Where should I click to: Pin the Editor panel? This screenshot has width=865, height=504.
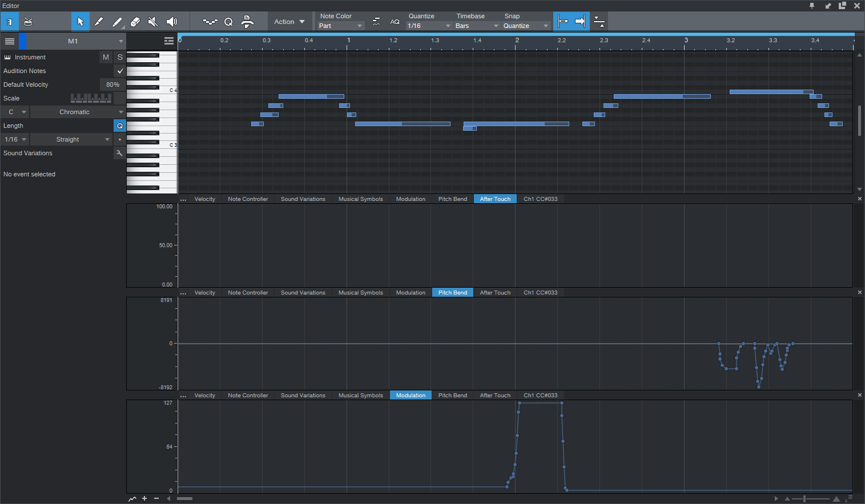click(812, 6)
